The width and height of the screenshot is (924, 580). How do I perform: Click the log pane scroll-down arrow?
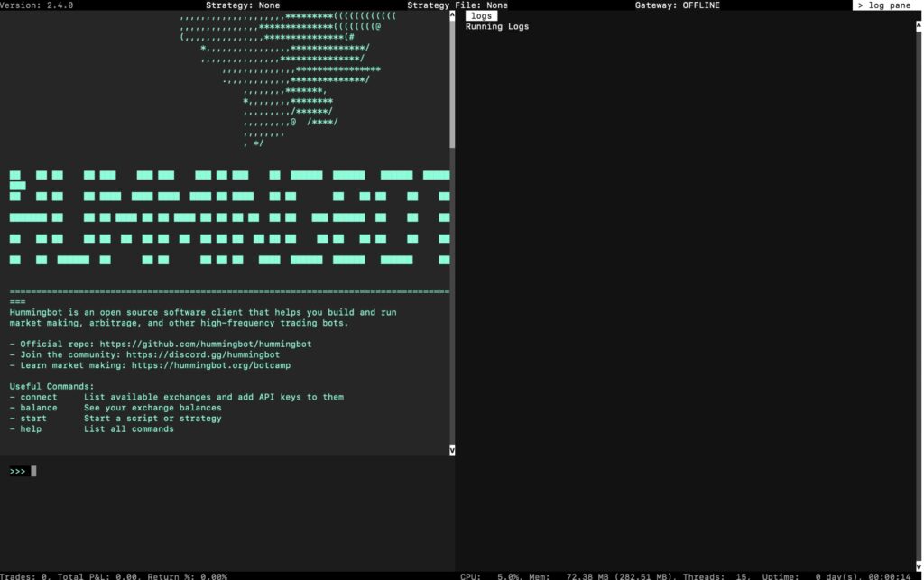[x=918, y=566]
